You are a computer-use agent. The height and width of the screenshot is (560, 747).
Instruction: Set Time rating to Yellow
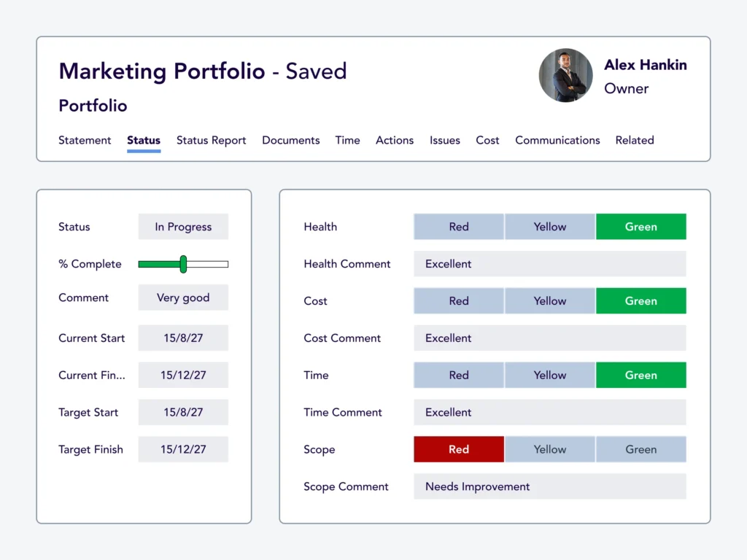tap(549, 376)
